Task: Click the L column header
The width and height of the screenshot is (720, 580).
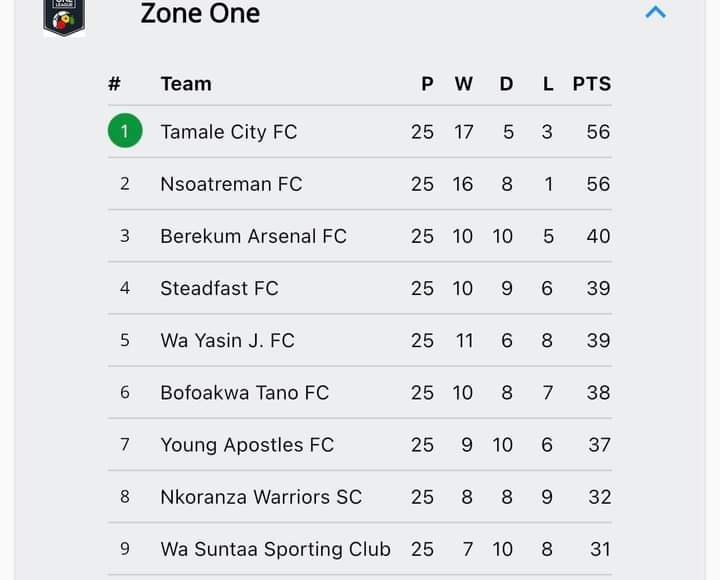Action: 548,84
